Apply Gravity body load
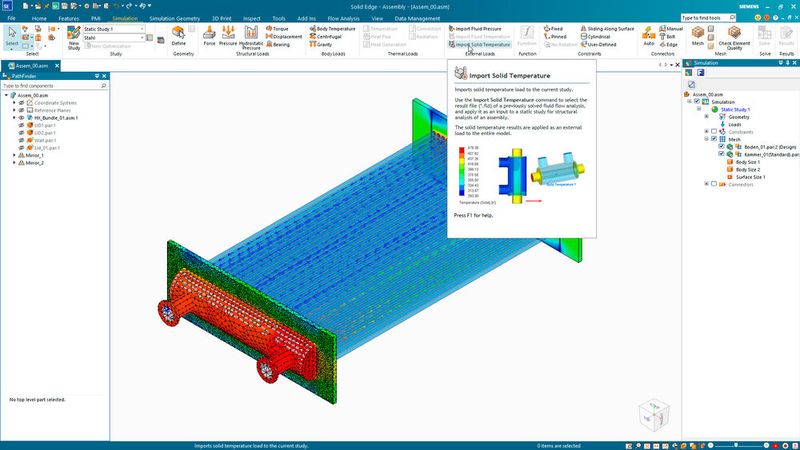800x450 pixels. tap(321, 44)
